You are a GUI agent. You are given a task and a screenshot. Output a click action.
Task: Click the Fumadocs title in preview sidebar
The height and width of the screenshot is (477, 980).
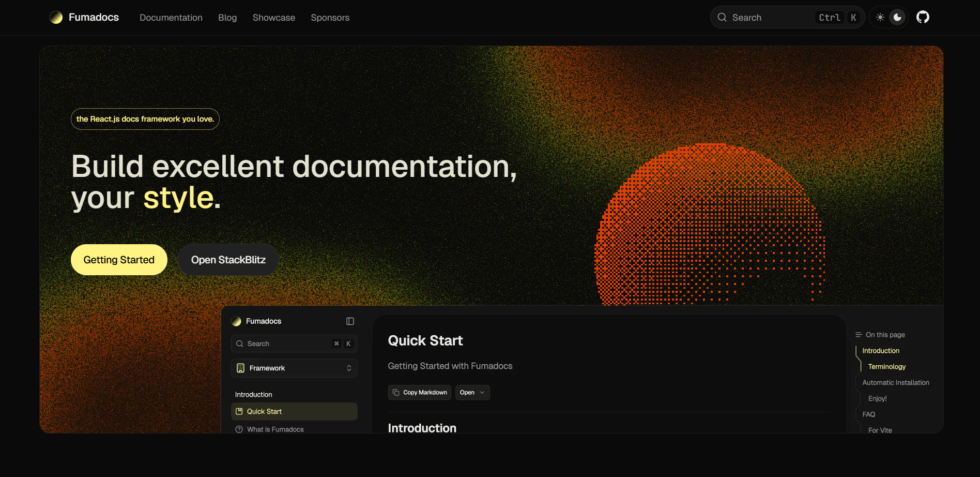pyautogui.click(x=264, y=321)
